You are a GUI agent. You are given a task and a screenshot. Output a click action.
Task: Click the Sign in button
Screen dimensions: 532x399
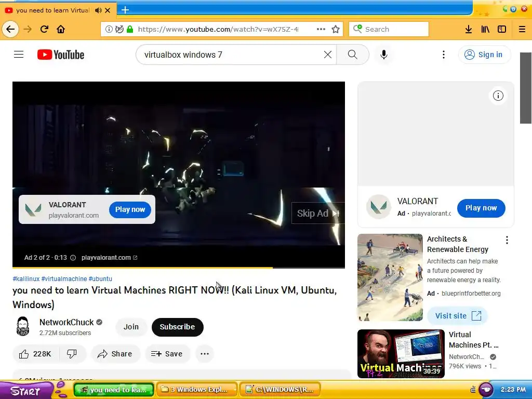484,55
